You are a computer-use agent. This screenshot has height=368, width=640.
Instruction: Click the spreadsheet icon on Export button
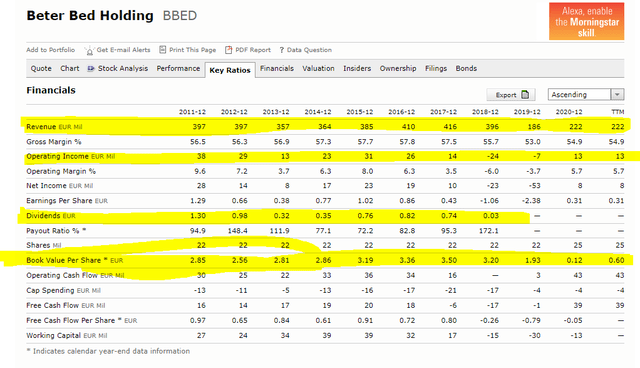pos(525,95)
